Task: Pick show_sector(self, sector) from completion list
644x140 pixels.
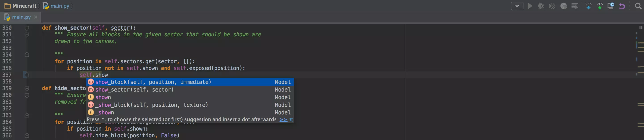Action: pyautogui.click(x=134, y=90)
